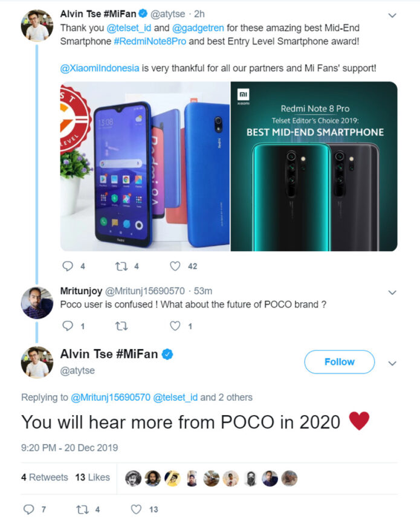Screen dimensions: 420x522
Task: Click the reply icon on Alvin Tse's first tweet
Action: (x=66, y=266)
